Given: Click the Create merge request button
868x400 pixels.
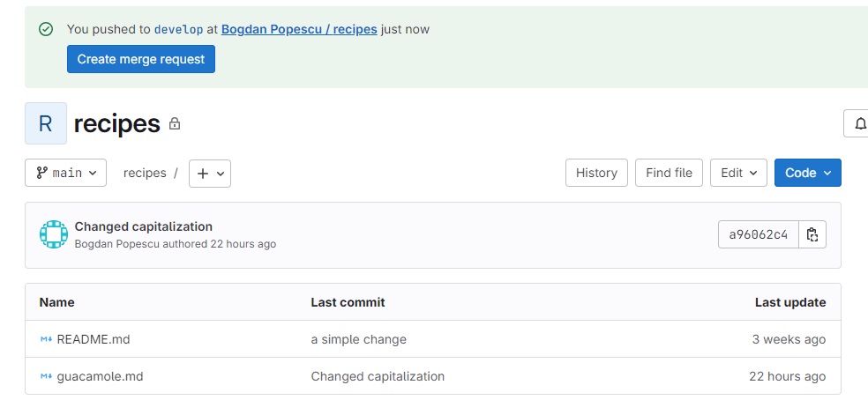Looking at the screenshot, I should [141, 59].
